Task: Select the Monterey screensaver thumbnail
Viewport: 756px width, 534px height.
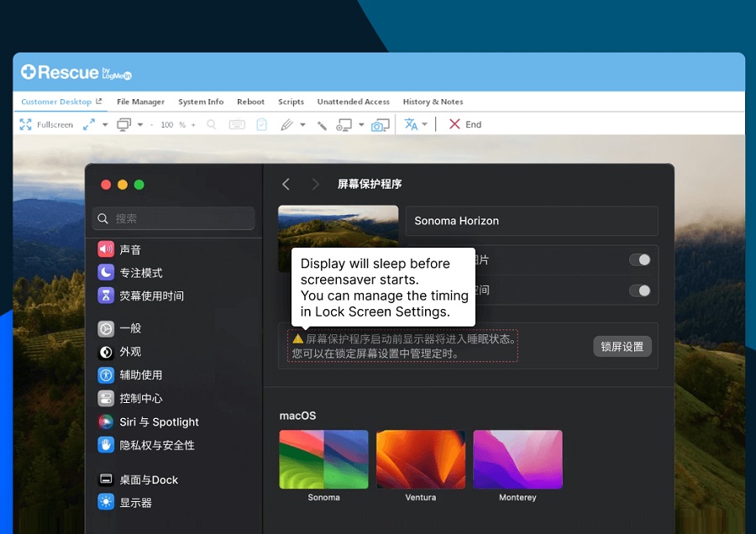Action: [517, 459]
